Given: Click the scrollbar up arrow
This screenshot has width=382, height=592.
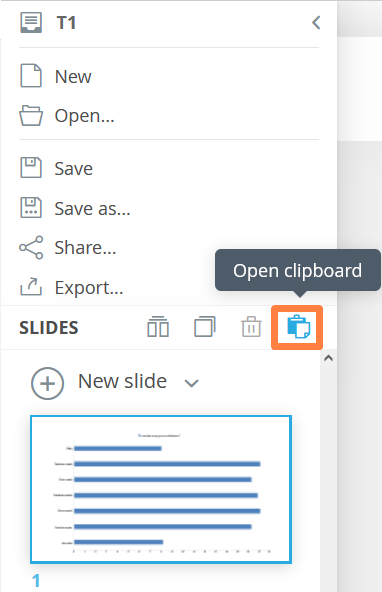Looking at the screenshot, I should click(328, 358).
